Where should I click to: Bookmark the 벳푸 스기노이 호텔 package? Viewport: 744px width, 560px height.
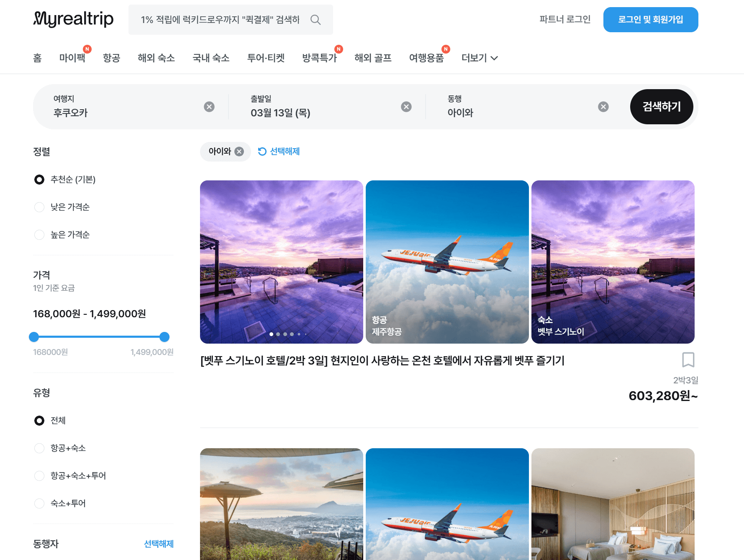(x=688, y=360)
